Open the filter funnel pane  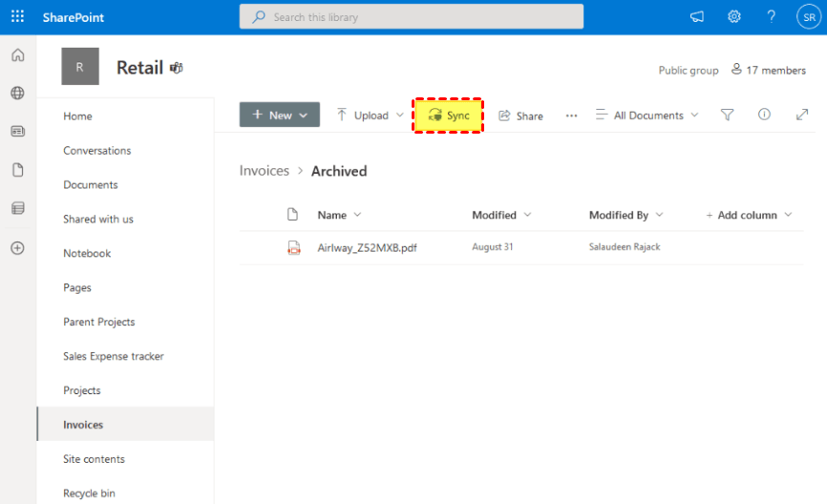(x=728, y=115)
